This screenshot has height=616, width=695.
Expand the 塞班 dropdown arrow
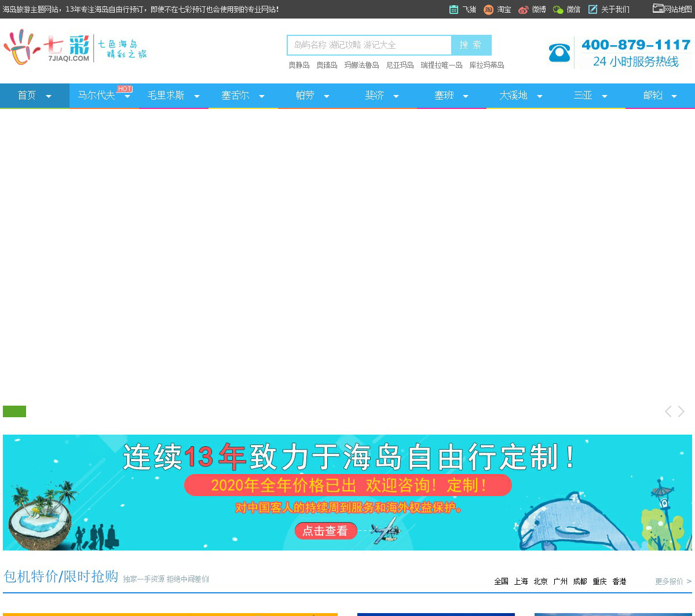pos(466,96)
